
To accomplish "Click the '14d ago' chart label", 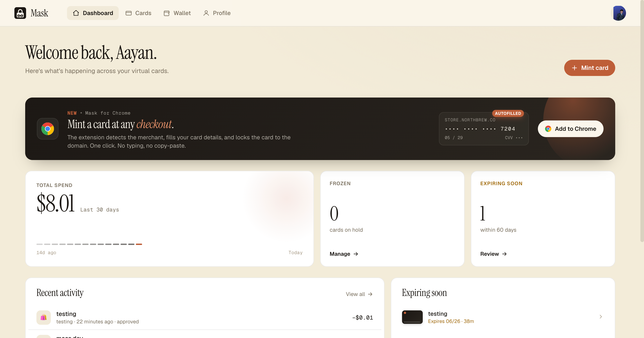I will (x=46, y=253).
